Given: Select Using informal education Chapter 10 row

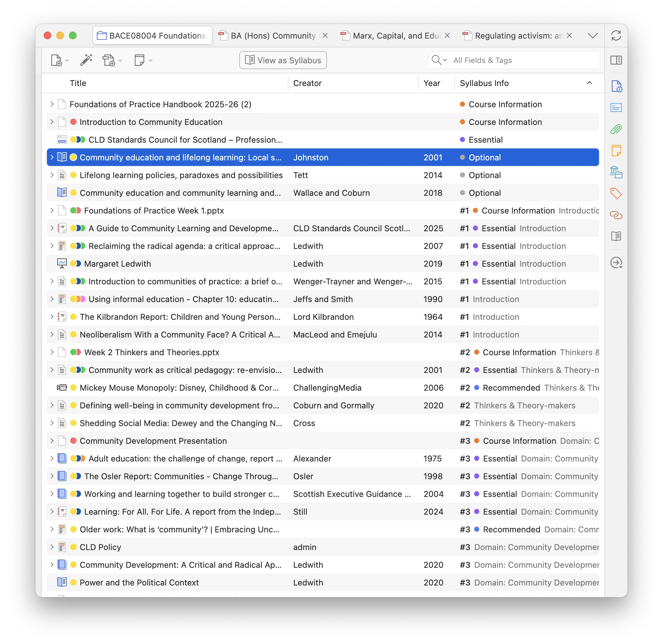Looking at the screenshot, I should 323,299.
